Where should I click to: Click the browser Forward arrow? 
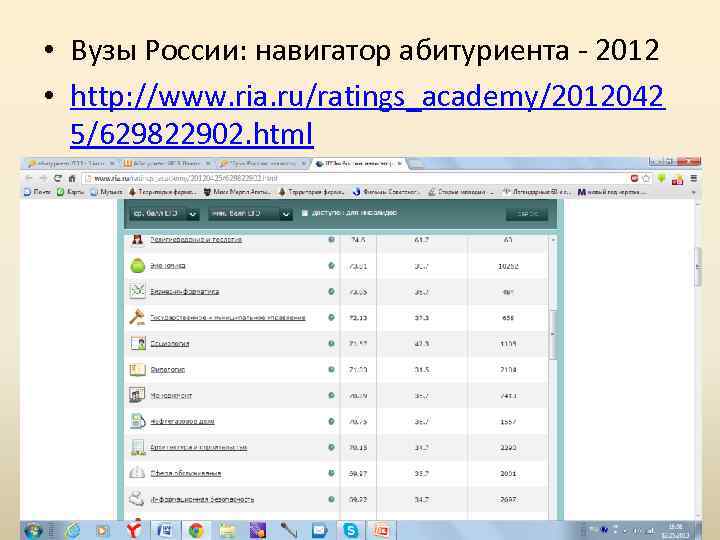[x=43, y=178]
